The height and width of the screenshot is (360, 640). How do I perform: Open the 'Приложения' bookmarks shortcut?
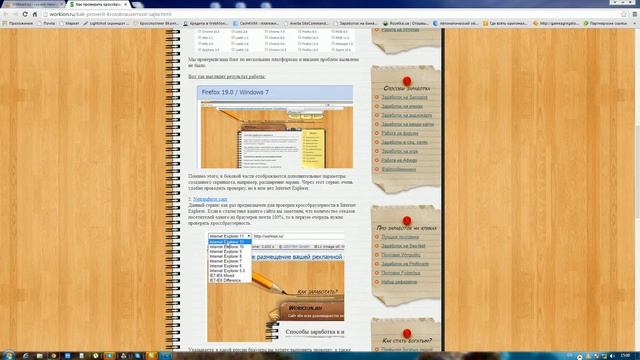tap(18, 24)
